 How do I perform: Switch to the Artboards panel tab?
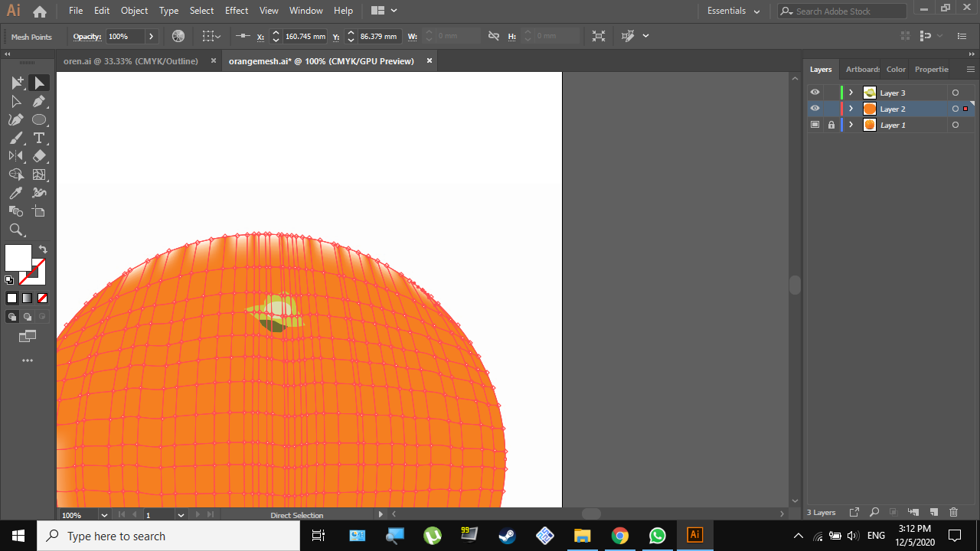click(862, 69)
